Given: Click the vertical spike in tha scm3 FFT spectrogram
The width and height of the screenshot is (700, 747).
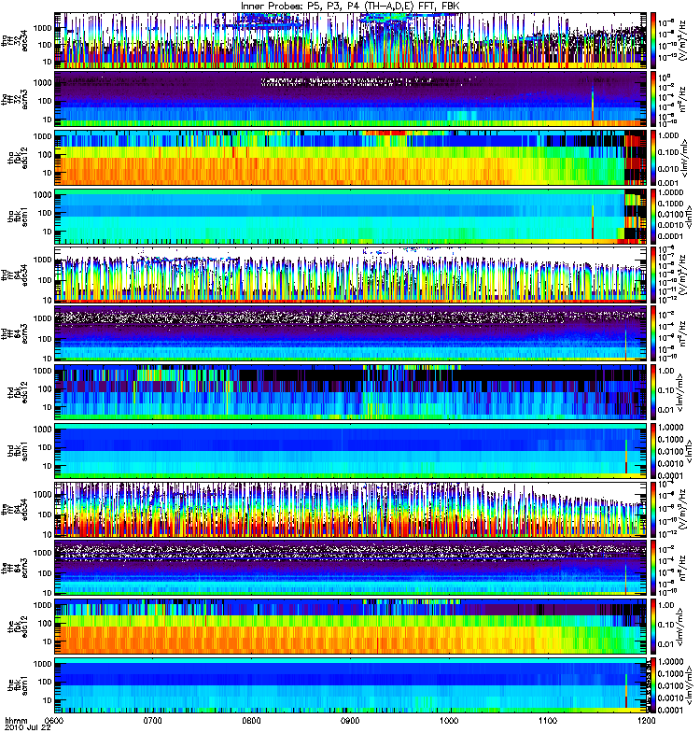Looking at the screenshot, I should [593, 107].
